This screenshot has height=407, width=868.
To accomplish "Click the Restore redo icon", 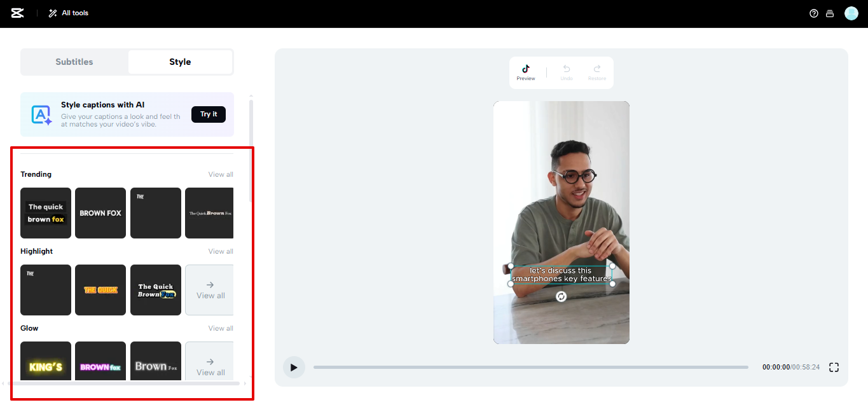I will pyautogui.click(x=597, y=69).
